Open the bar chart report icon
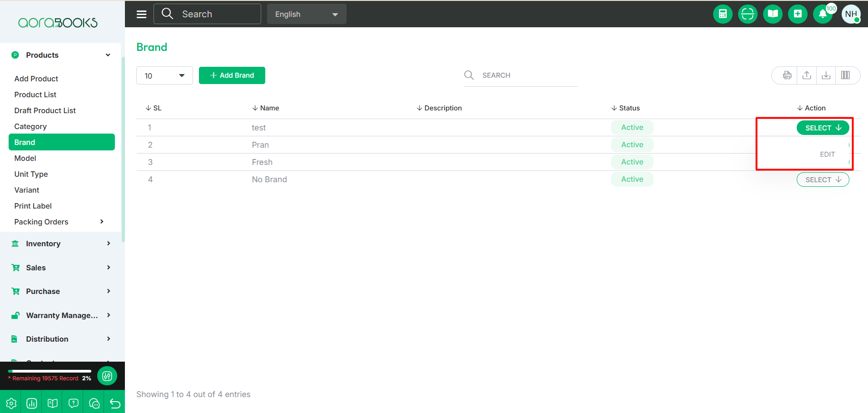Image resolution: width=868 pixels, height=413 pixels. point(32,403)
